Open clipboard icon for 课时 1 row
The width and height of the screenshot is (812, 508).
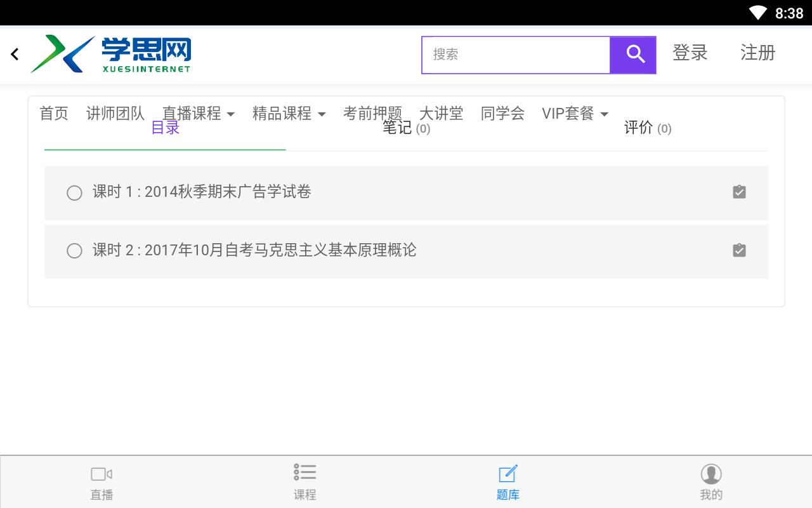(x=739, y=192)
